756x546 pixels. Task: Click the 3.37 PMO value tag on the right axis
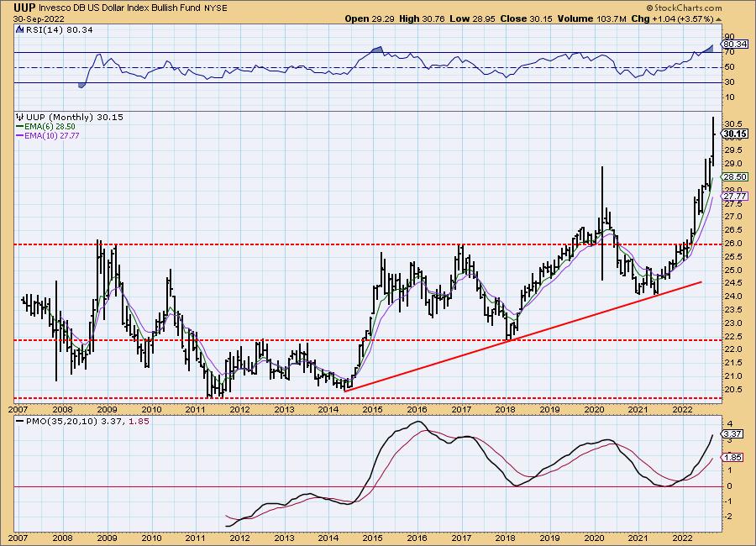coord(732,433)
